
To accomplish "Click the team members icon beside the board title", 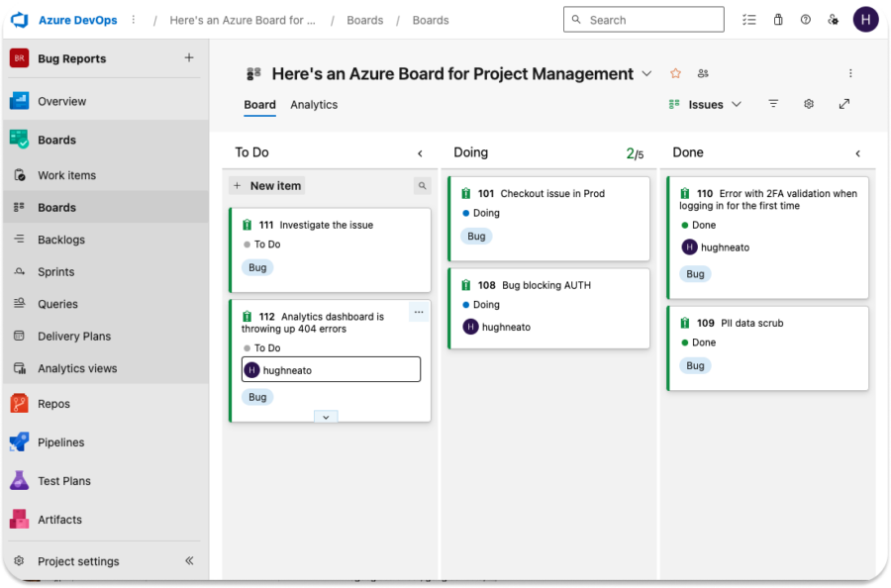I will click(x=703, y=73).
